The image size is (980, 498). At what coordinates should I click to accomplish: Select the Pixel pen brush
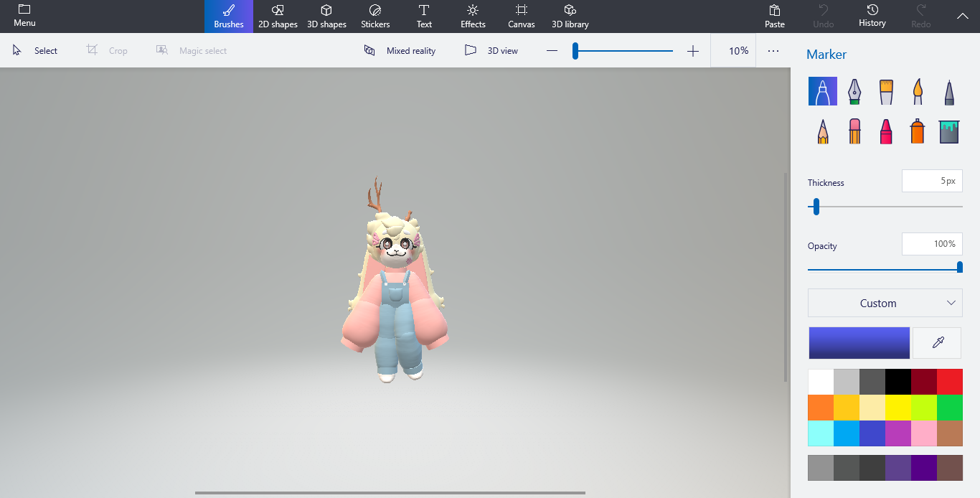949,92
